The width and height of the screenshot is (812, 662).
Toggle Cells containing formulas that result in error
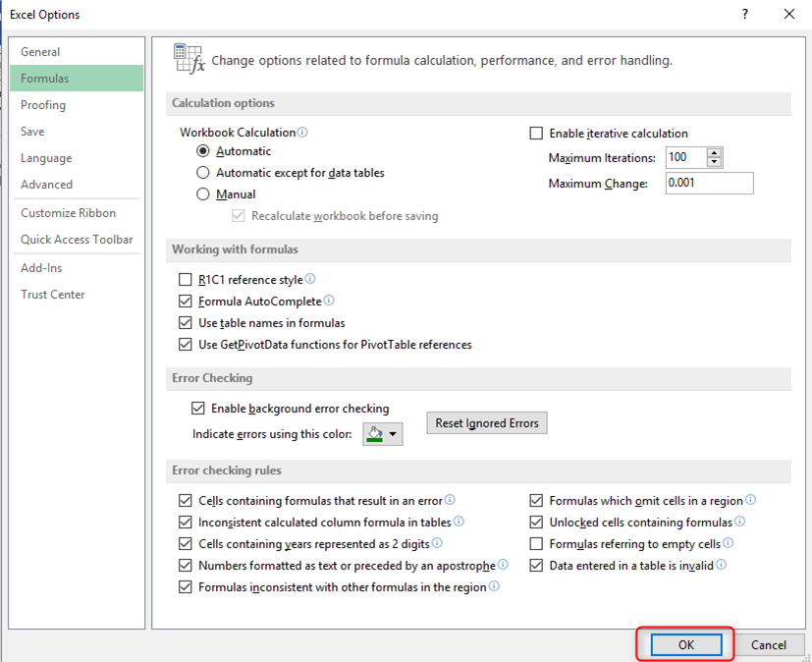point(185,501)
